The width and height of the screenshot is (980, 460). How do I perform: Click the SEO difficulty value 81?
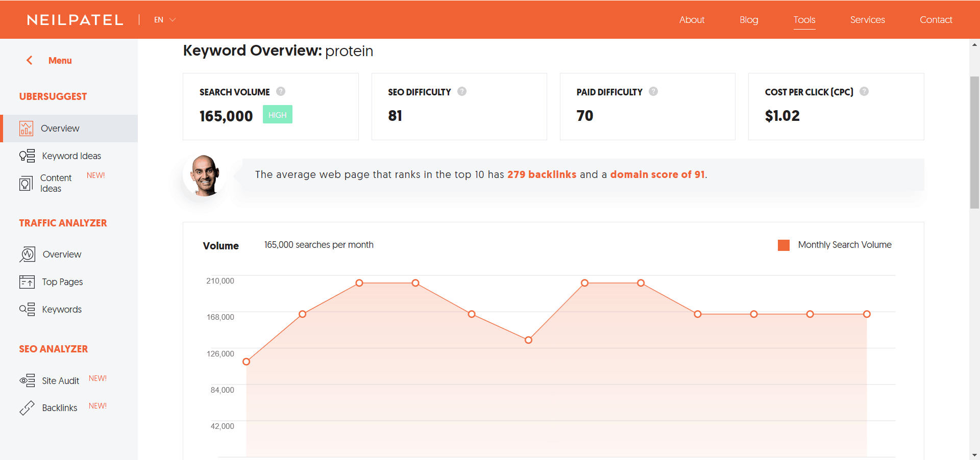point(395,116)
